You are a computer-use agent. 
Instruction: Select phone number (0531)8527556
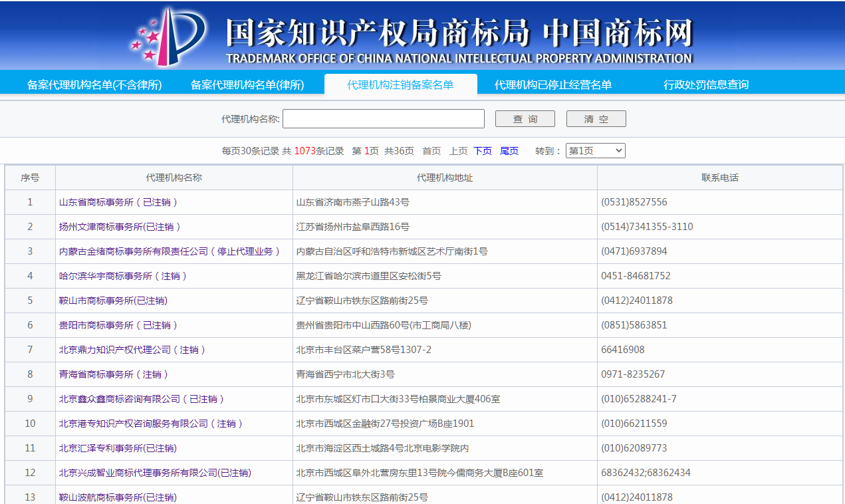pos(634,202)
